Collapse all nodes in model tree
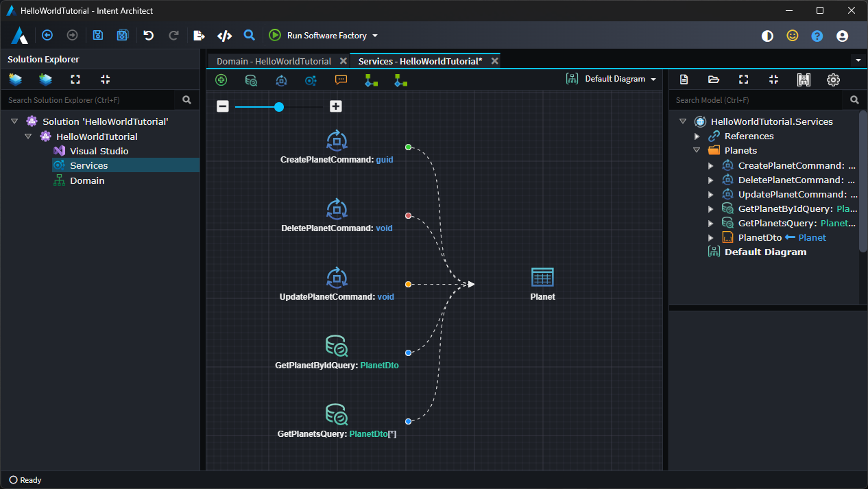The width and height of the screenshot is (868, 489). pos(773,80)
